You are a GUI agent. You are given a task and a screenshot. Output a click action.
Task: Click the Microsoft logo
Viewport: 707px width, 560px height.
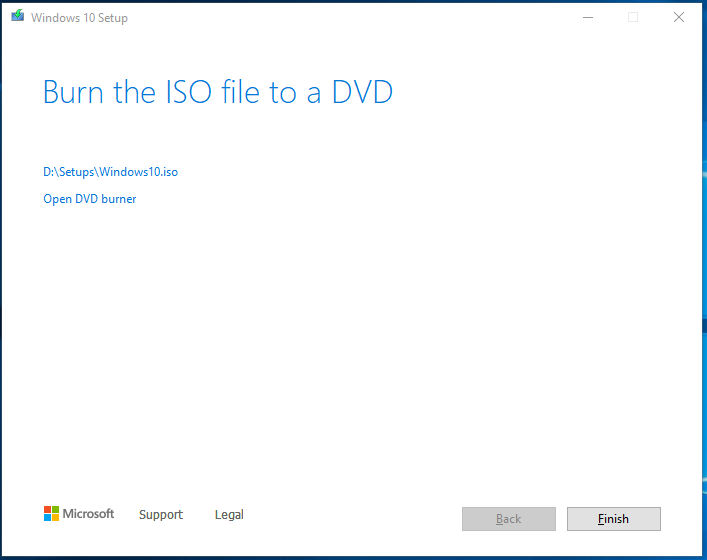pyautogui.click(x=79, y=514)
